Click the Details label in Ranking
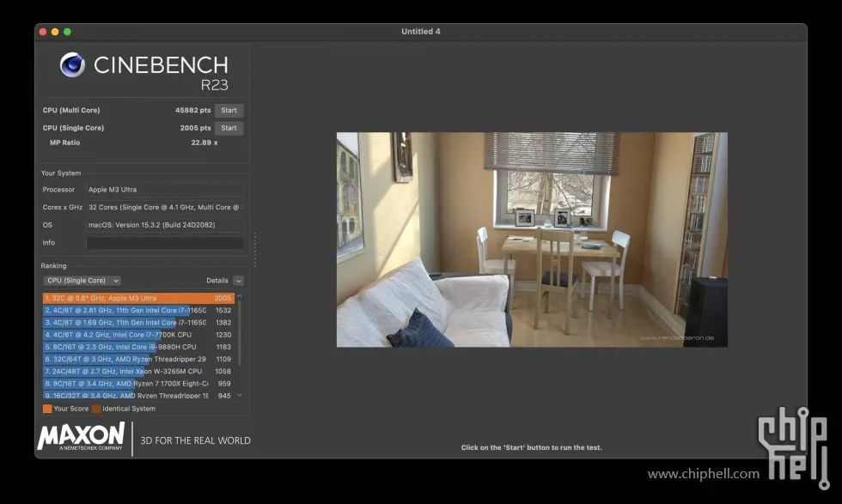Image resolution: width=842 pixels, height=504 pixels. 217,281
